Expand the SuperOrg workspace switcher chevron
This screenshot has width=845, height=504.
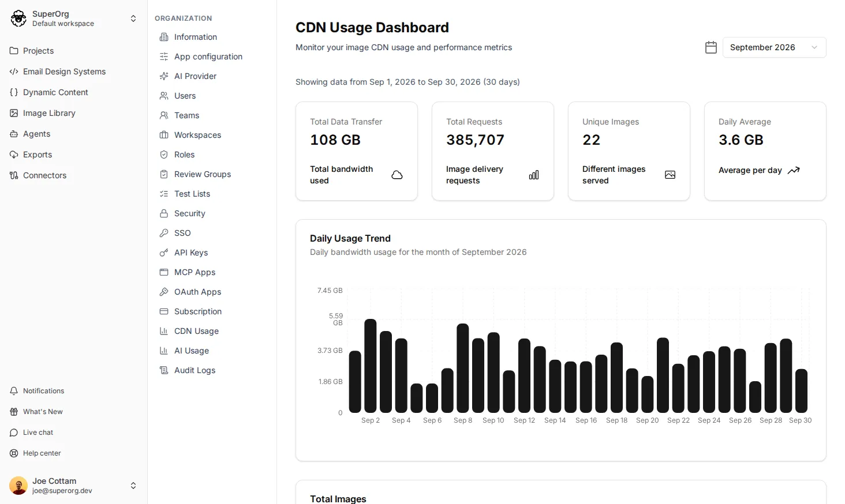pyautogui.click(x=133, y=18)
